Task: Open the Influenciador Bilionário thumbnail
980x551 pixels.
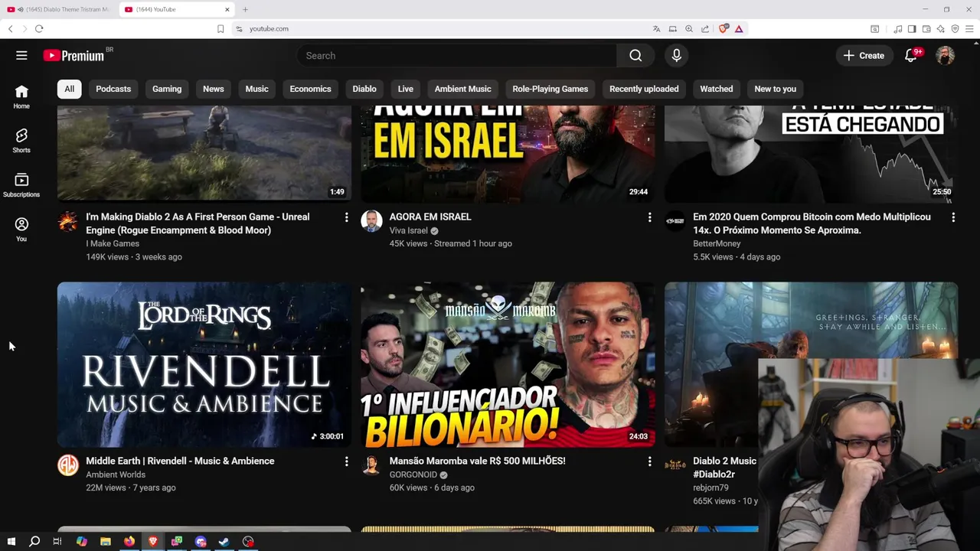Action: (x=508, y=364)
